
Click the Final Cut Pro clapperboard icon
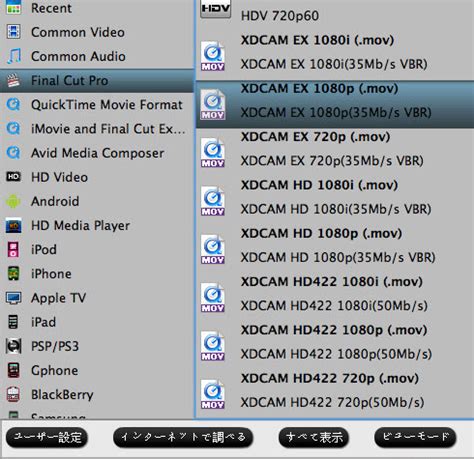[x=14, y=80]
